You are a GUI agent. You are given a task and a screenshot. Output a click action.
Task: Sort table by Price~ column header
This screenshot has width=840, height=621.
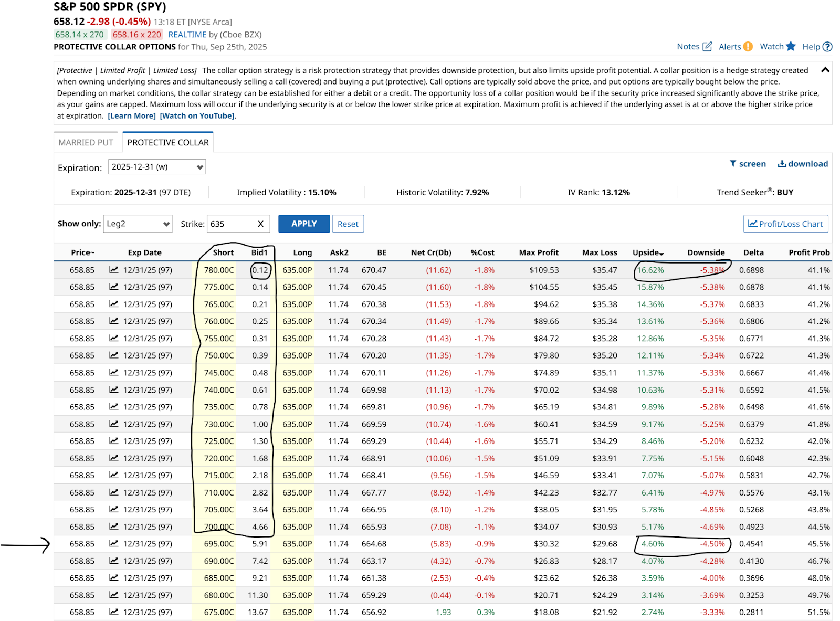click(83, 252)
